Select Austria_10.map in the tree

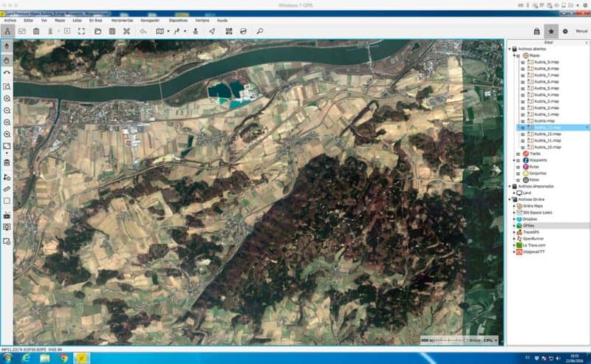point(547,148)
